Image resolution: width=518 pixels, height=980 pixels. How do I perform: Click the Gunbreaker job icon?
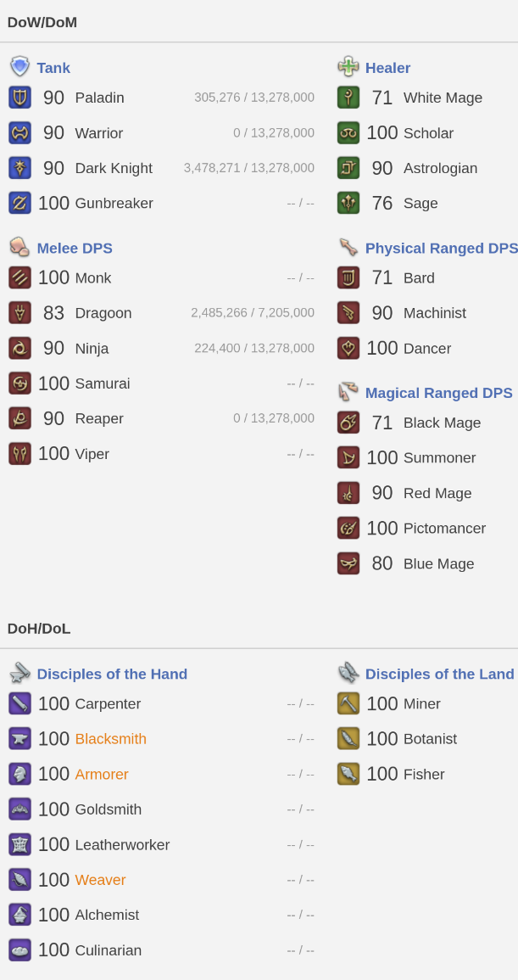(x=19, y=203)
